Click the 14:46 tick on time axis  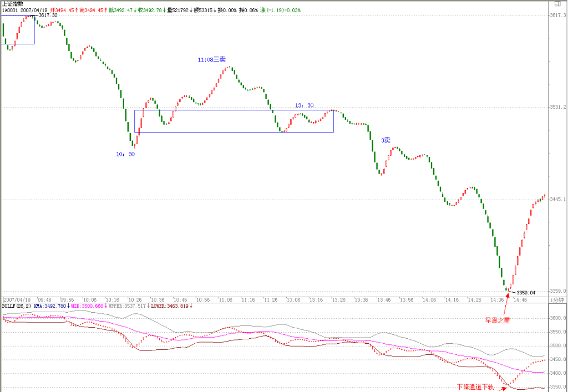click(520, 300)
